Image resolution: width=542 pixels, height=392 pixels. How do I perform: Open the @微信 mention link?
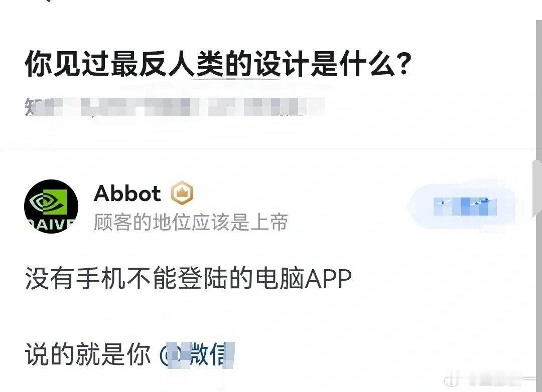click(197, 354)
